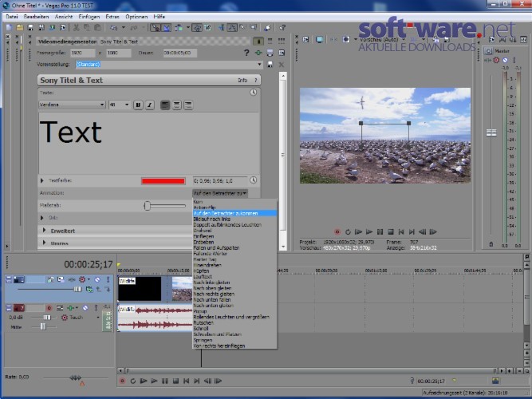
Task: Save the Voreinstellung preset with the disk icon
Action: click(x=270, y=65)
